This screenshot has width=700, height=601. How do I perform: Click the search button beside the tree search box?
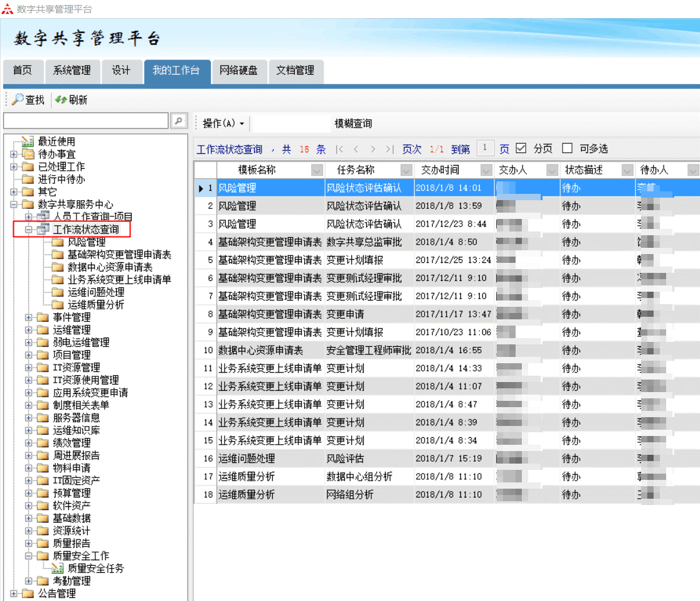pyautogui.click(x=179, y=121)
